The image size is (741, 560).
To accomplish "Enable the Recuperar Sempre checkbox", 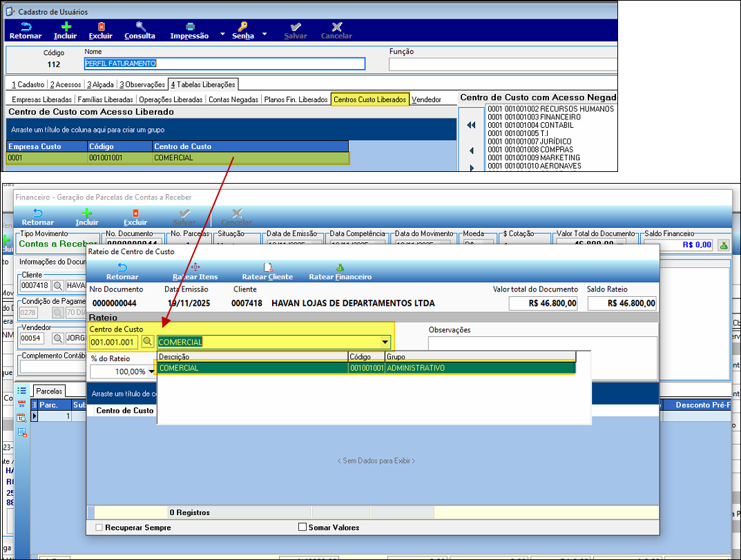I will click(99, 528).
